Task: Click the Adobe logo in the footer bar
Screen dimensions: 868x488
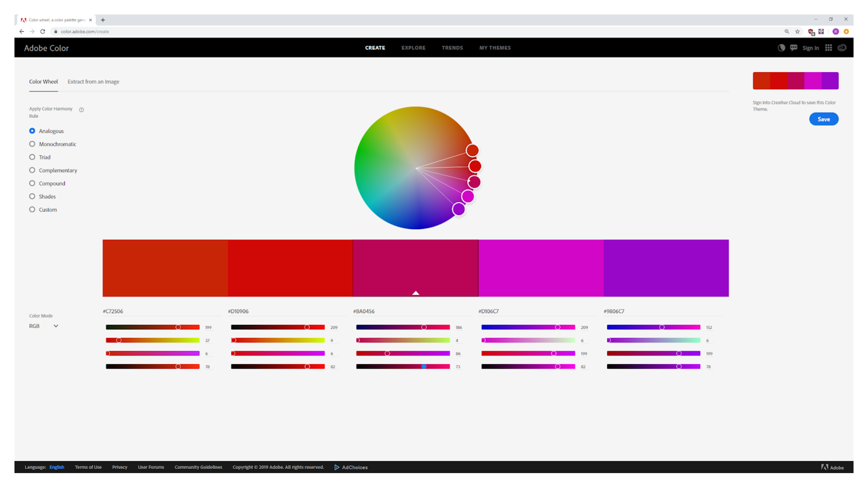Action: pyautogui.click(x=832, y=467)
